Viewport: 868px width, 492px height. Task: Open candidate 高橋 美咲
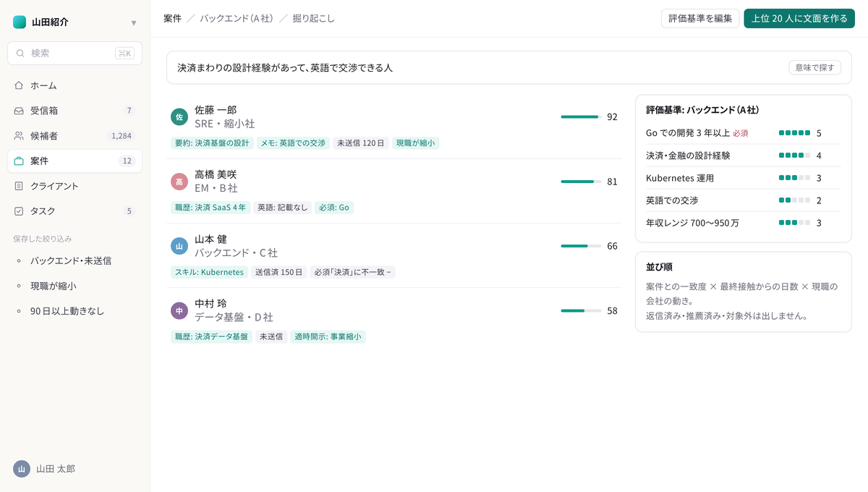click(394, 191)
